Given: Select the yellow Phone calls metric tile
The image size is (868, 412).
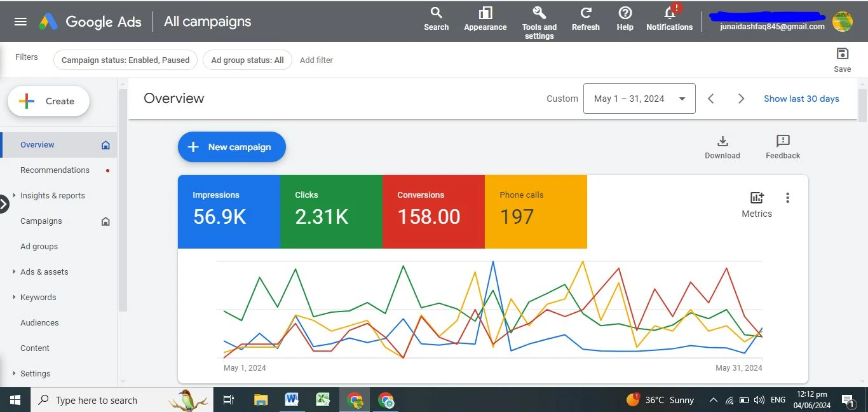Looking at the screenshot, I should pyautogui.click(x=536, y=212).
